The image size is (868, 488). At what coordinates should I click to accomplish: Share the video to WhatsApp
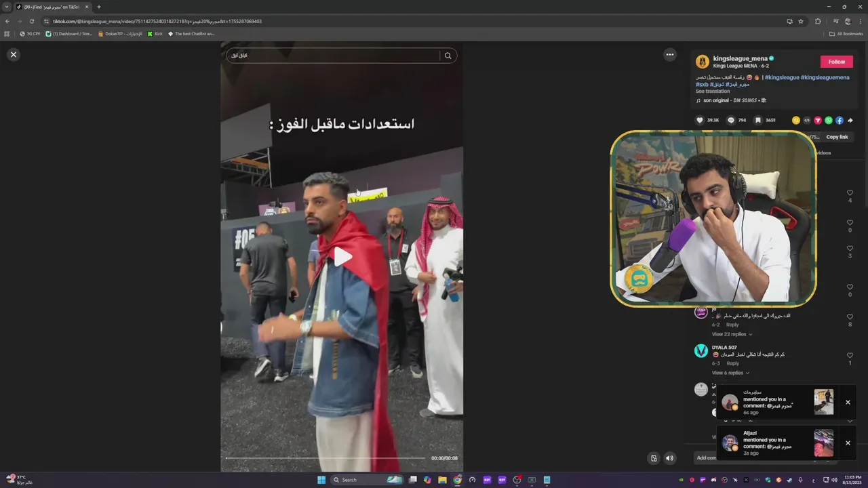(829, 120)
